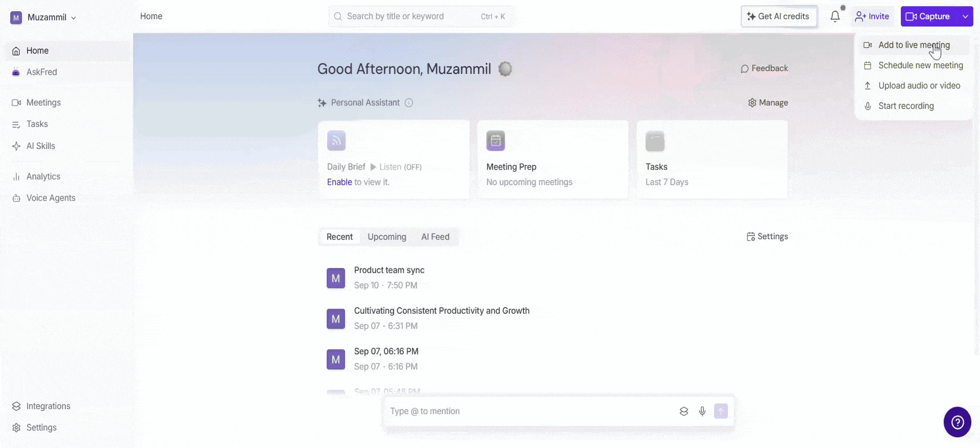Open the notifications bell
The height and width of the screenshot is (448, 980).
[x=835, y=16]
